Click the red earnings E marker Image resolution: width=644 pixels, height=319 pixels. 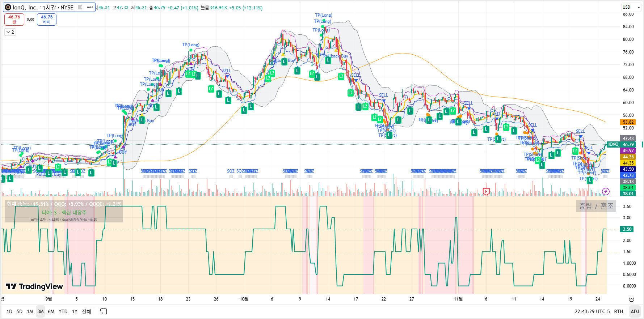tap(486, 191)
